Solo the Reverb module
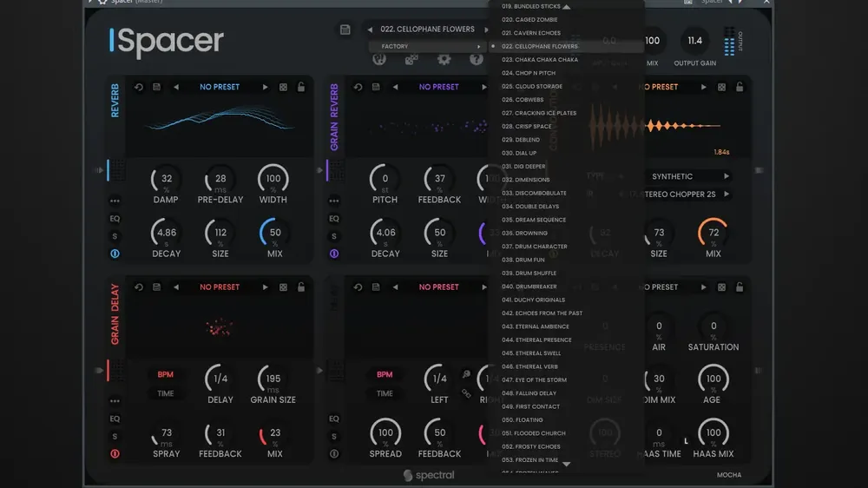This screenshot has width=868, height=488. 115,236
